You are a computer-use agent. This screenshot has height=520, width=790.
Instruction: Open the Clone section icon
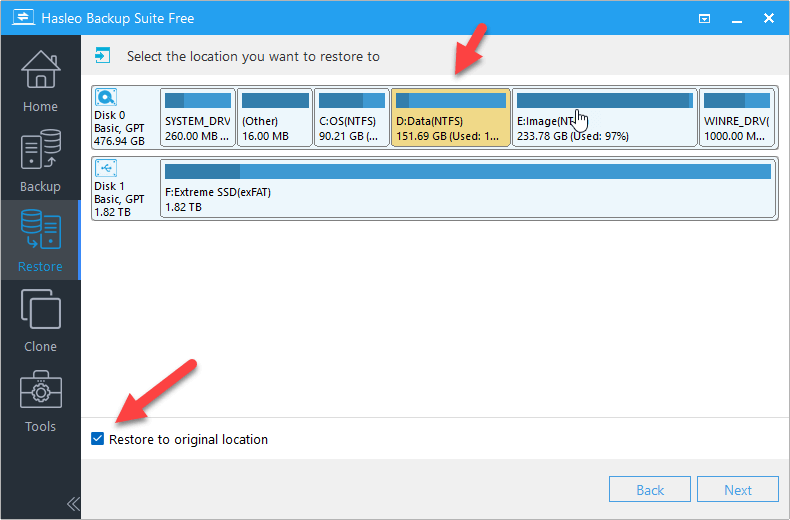point(40,320)
